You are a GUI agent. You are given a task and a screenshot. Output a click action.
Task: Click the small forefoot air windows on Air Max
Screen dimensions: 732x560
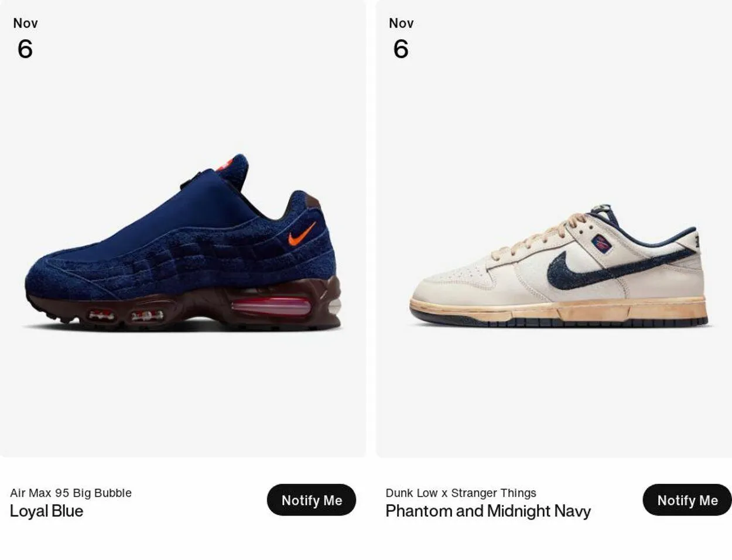(125, 316)
